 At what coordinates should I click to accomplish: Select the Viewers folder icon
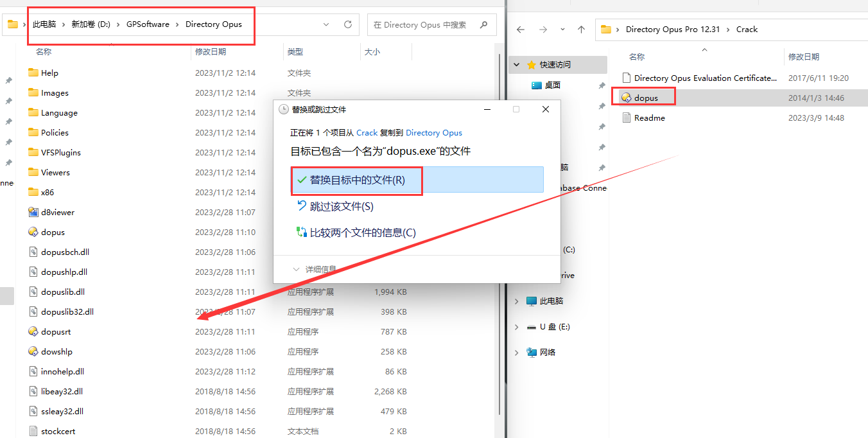(33, 172)
